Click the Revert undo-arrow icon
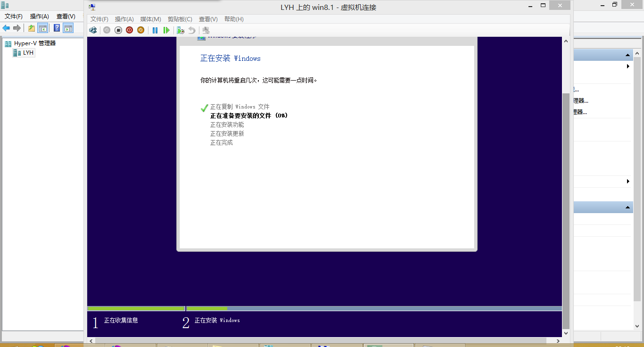The height and width of the screenshot is (347, 644). point(191,30)
